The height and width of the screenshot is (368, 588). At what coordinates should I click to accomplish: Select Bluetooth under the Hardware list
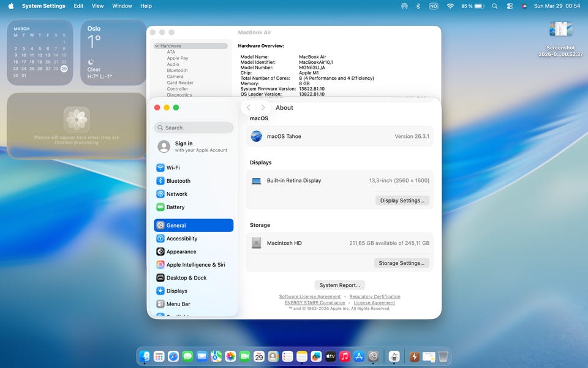coord(177,71)
